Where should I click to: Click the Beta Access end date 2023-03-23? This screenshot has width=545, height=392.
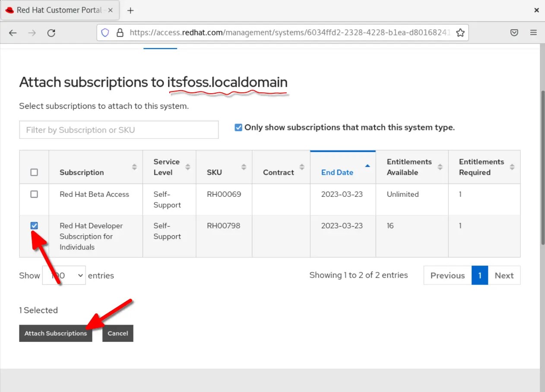pos(342,194)
